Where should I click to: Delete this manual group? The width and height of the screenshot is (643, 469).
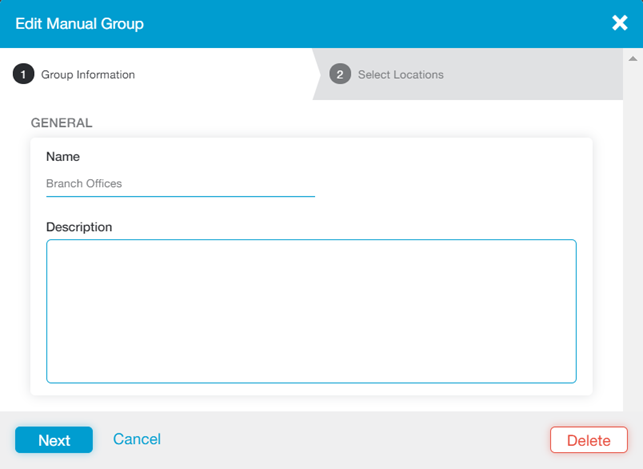(x=588, y=440)
